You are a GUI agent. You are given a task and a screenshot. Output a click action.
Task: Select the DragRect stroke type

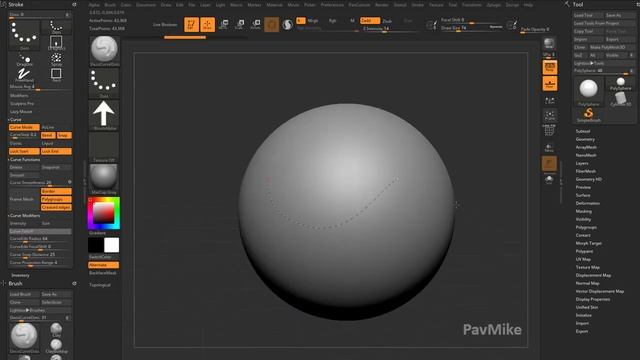click(56, 42)
